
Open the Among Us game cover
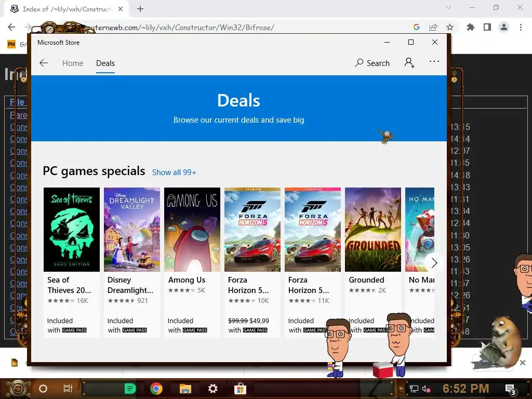click(192, 229)
